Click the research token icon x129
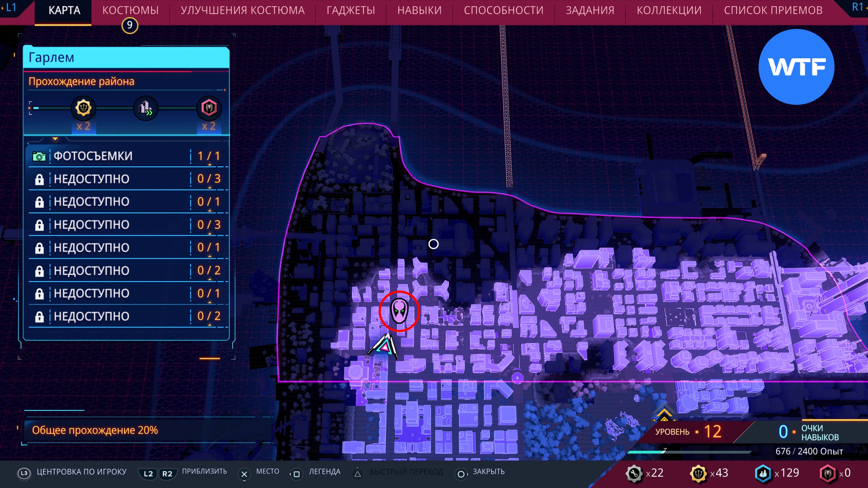 point(763,473)
